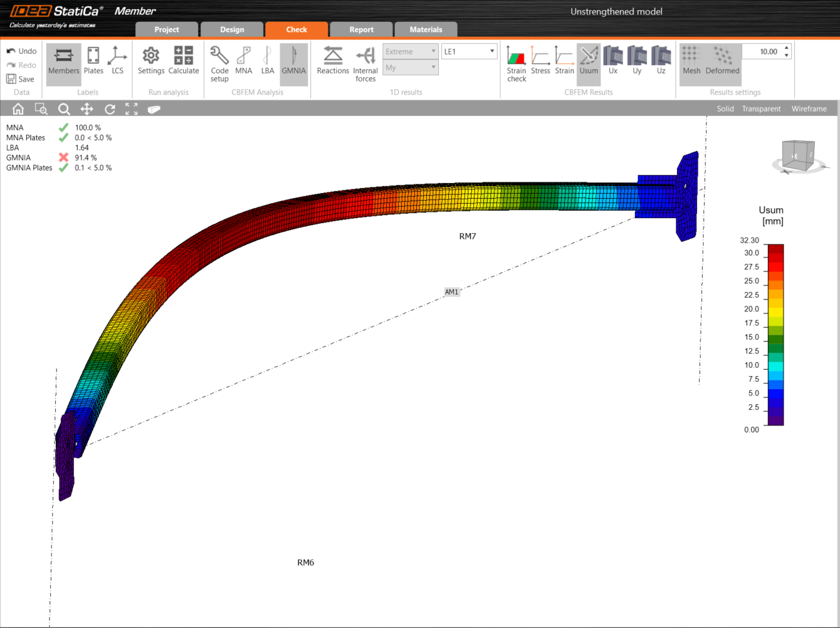Click the Calculate icon

184,61
